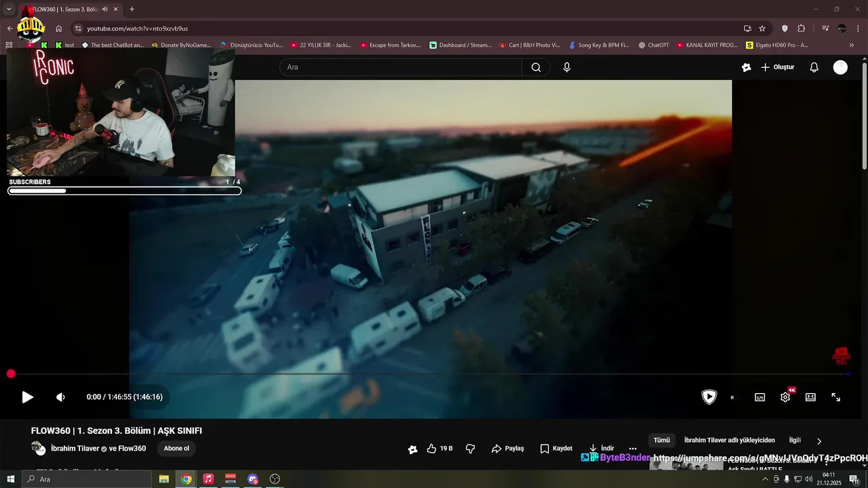Show hidden system tray icons
The height and width of the screenshot is (488, 868).
766,479
